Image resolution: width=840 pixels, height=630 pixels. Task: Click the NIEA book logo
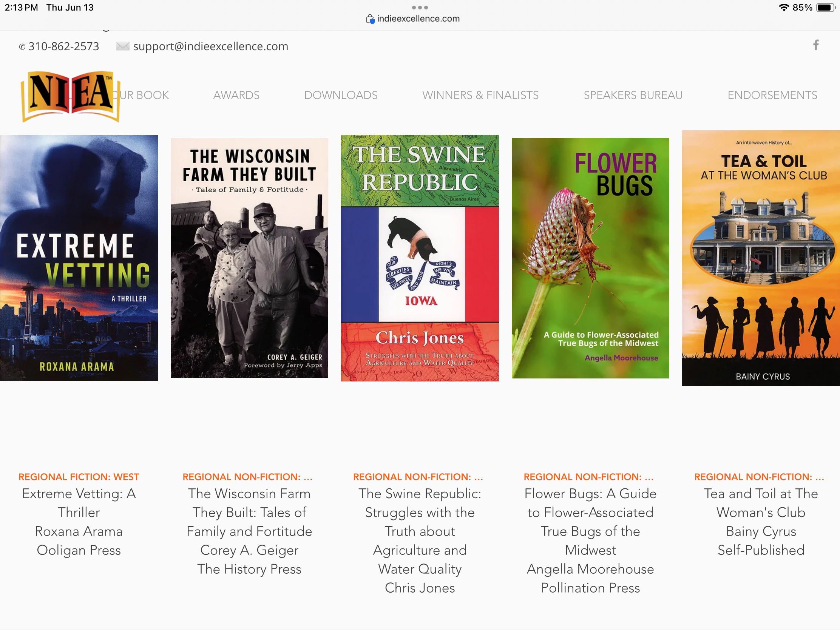click(71, 96)
